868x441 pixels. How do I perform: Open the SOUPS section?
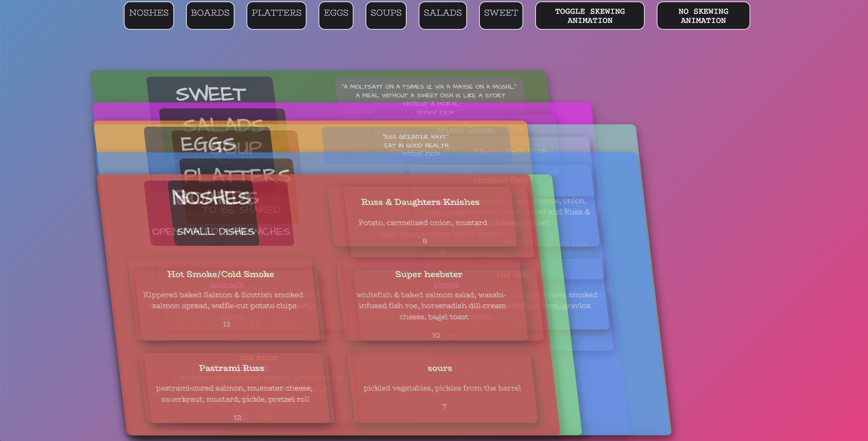click(386, 16)
